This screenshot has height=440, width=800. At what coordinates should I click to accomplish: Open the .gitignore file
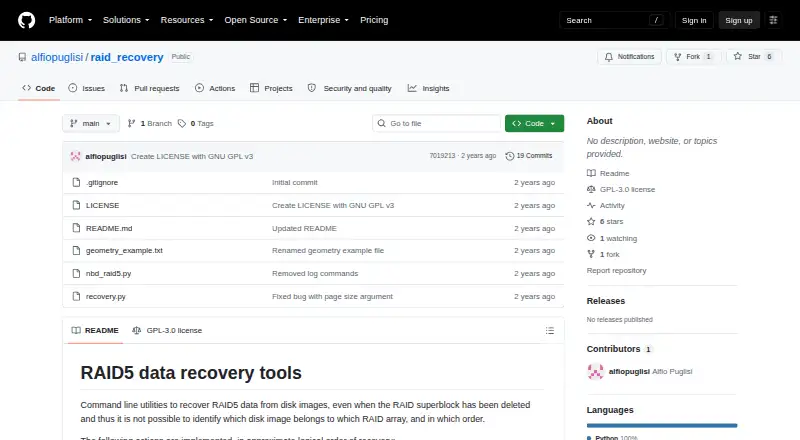[102, 182]
